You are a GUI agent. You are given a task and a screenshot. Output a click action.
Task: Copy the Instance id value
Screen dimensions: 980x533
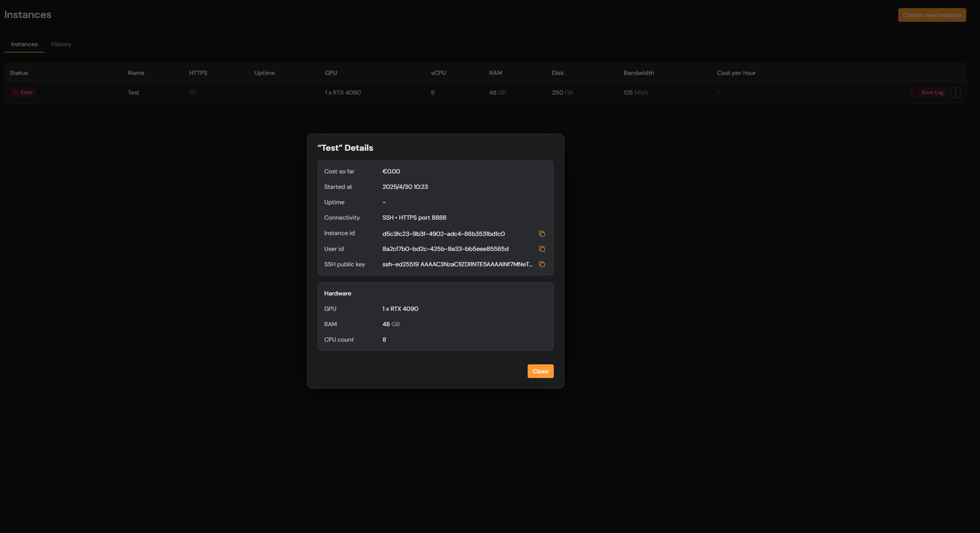coord(542,234)
